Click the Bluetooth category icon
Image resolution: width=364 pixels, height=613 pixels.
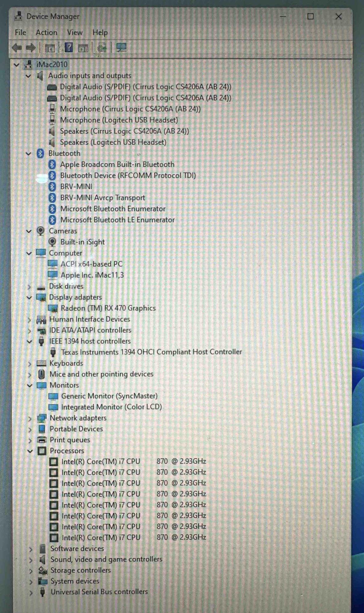pos(40,153)
